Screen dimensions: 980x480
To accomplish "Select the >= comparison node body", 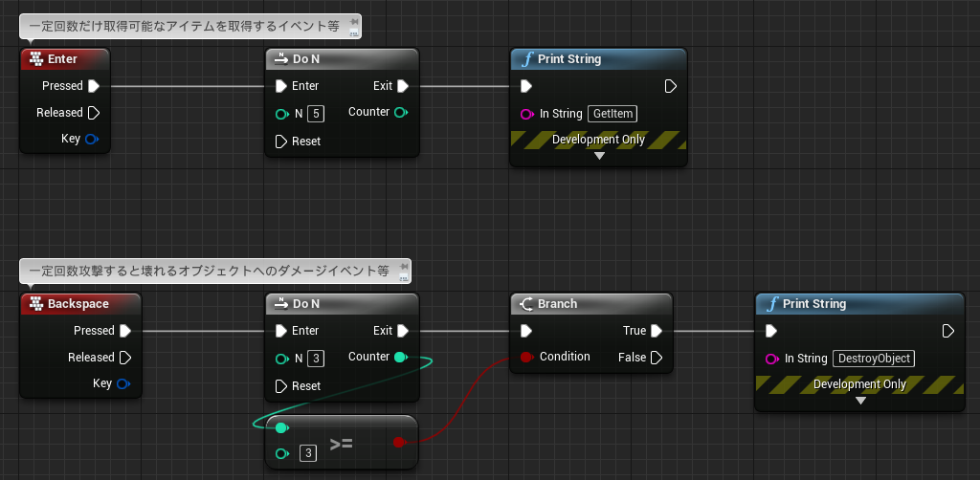I will coord(342,444).
